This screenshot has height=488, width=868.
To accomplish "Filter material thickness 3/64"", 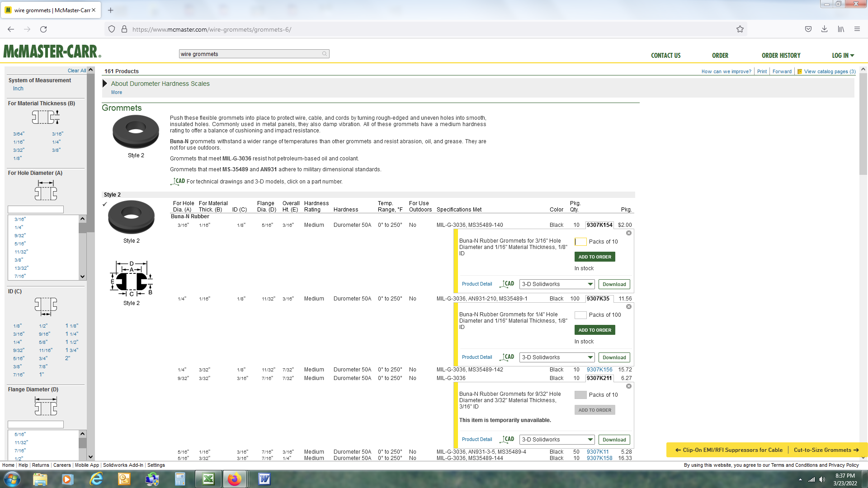I will click(x=19, y=134).
